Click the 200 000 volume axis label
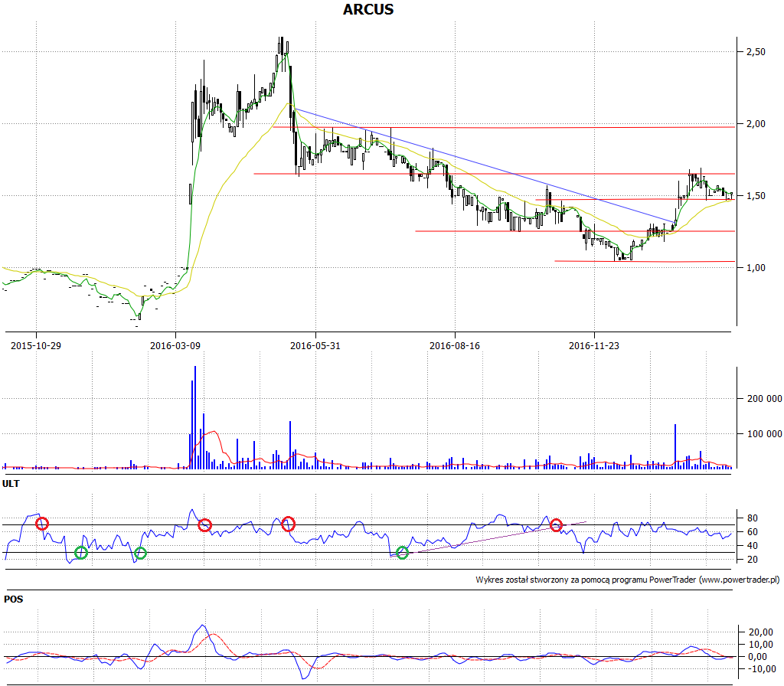 pyautogui.click(x=765, y=398)
